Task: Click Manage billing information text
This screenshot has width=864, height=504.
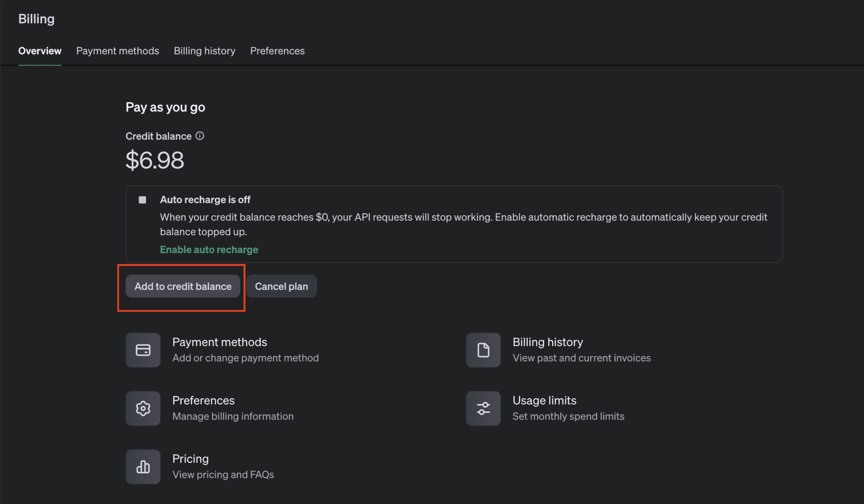Action: click(x=233, y=416)
